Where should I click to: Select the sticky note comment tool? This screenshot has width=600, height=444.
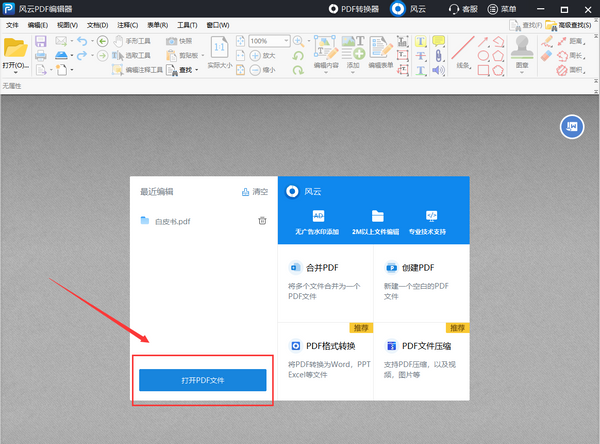pos(438,41)
